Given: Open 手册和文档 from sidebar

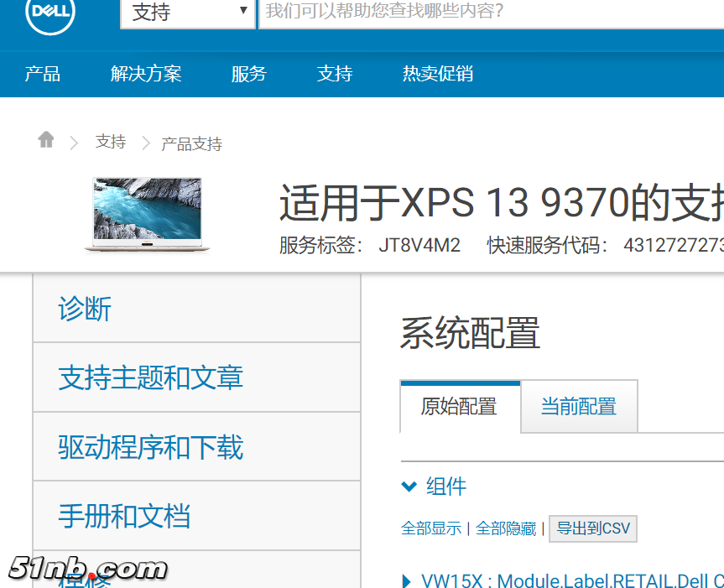Looking at the screenshot, I should coord(122,516).
